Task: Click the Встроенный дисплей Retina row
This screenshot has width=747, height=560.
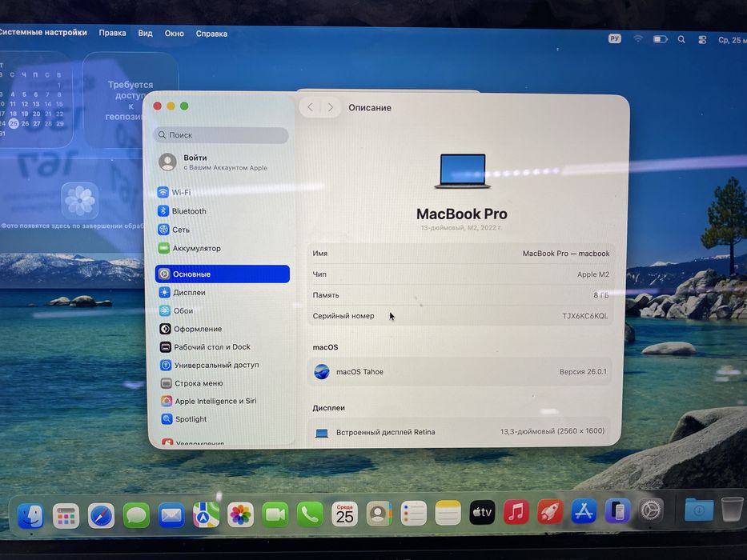Action: pyautogui.click(x=460, y=432)
